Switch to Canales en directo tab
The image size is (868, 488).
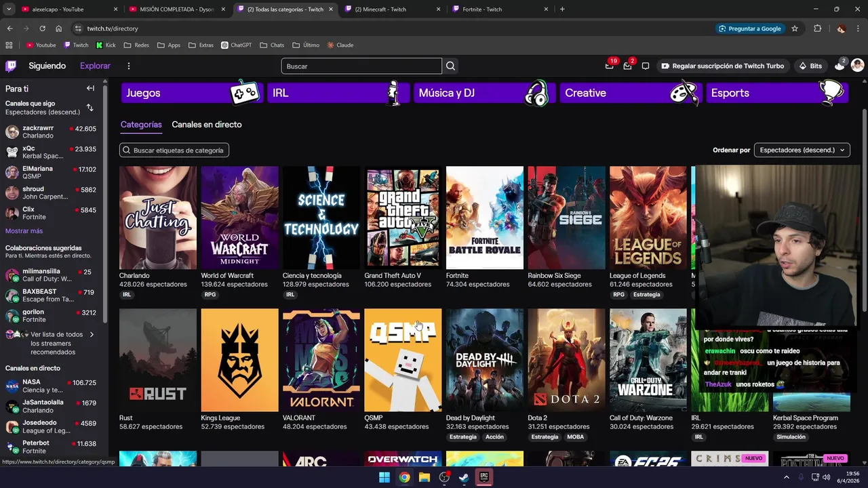coord(207,125)
